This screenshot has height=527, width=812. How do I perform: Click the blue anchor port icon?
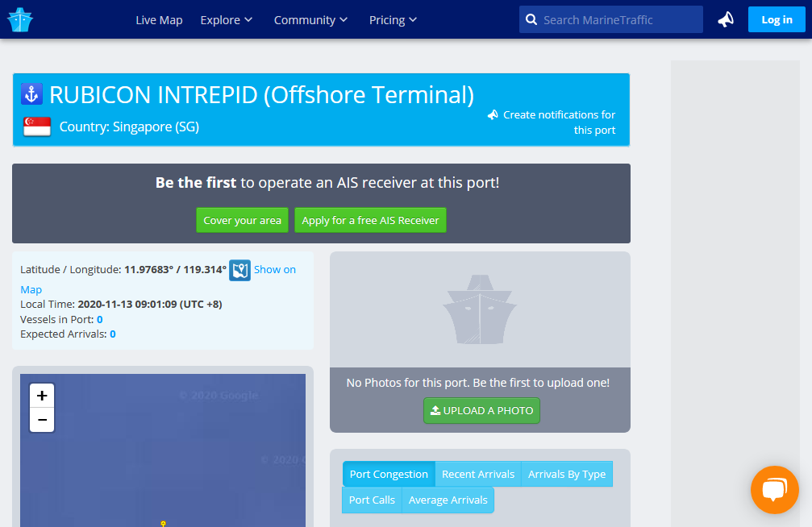(31, 94)
